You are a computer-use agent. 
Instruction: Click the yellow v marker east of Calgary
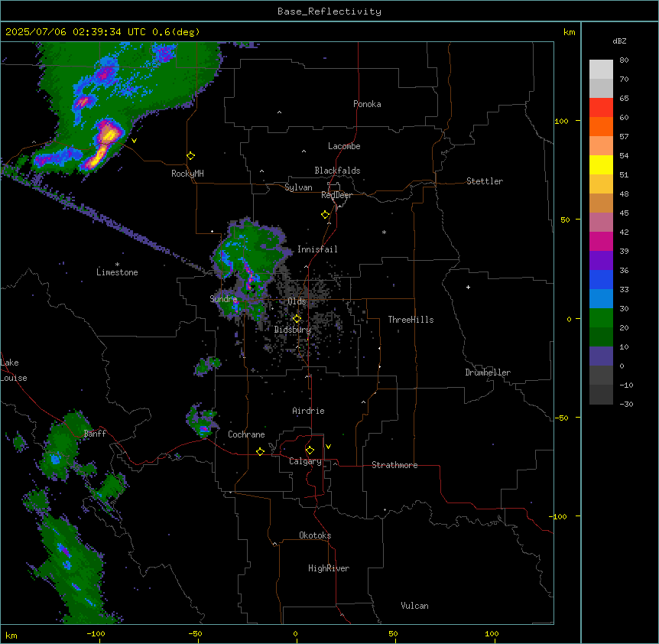328,447
